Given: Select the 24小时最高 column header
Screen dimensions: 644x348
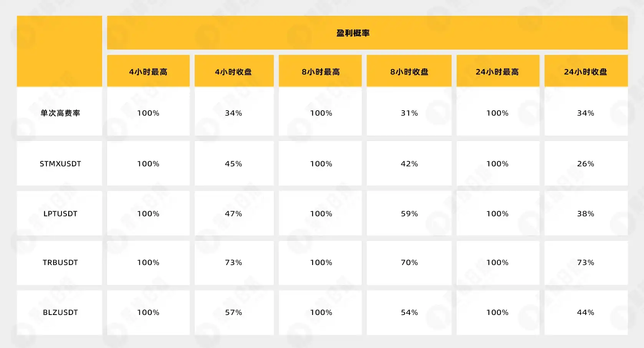Looking at the screenshot, I should pos(497,72).
